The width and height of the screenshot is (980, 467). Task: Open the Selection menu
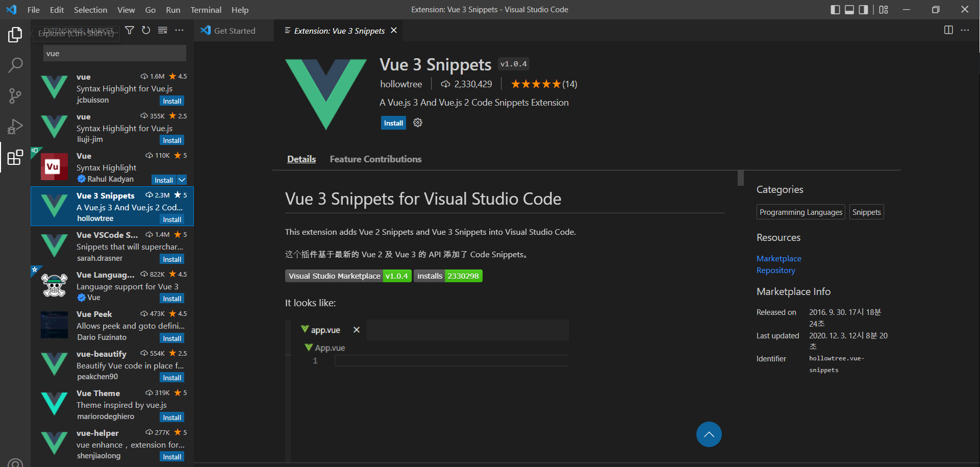click(90, 10)
